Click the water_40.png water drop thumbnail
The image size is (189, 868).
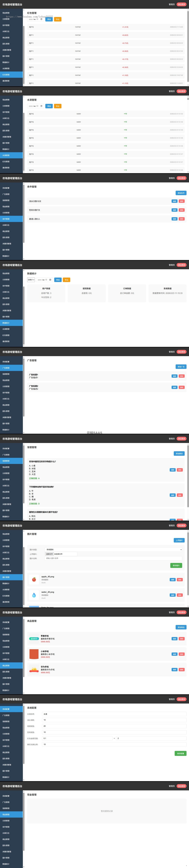point(34,595)
